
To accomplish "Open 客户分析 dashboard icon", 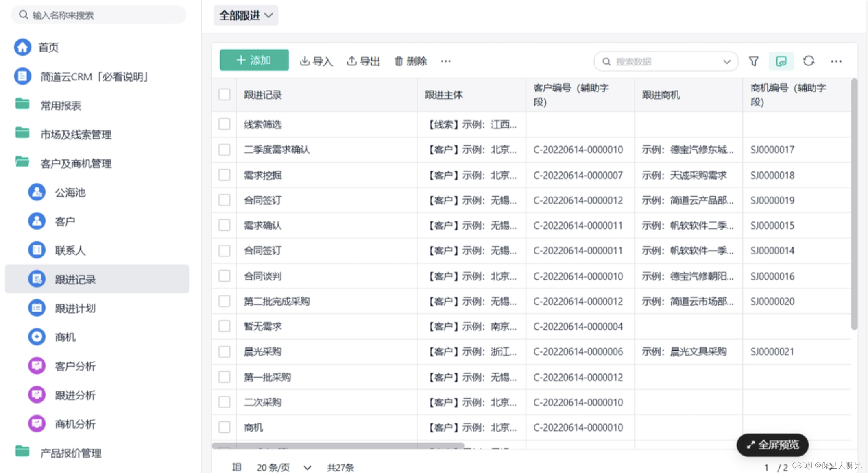I will (x=37, y=366).
